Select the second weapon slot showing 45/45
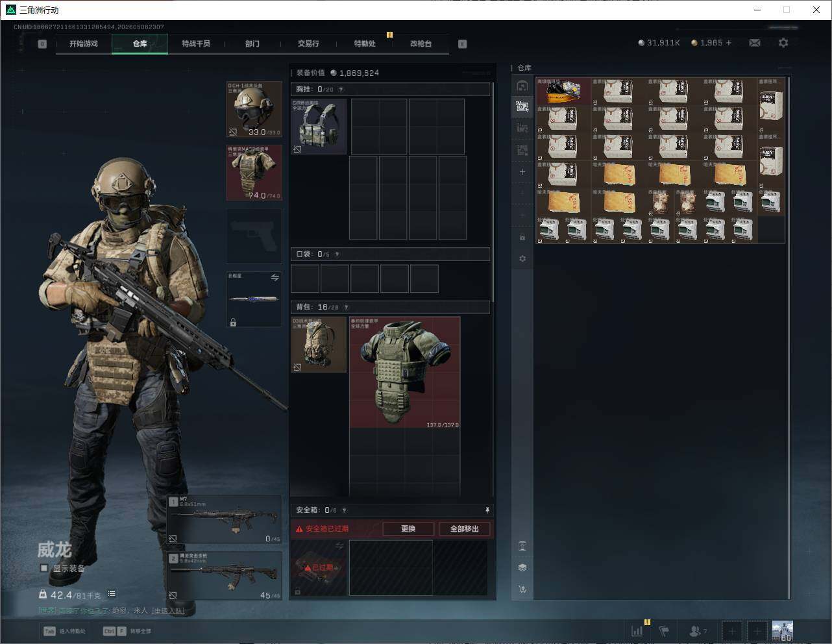The width and height of the screenshot is (832, 644). coord(225,576)
